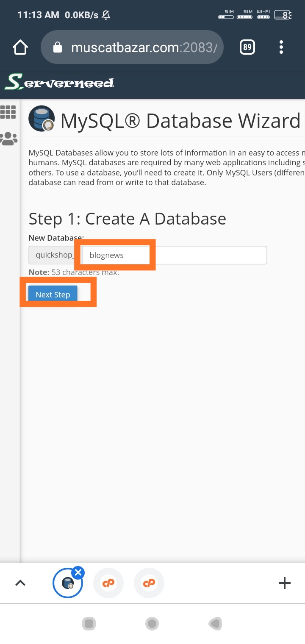Viewport: 305px width, 644px height.
Task: Open the tab switcher showing 89
Action: pos(247,47)
